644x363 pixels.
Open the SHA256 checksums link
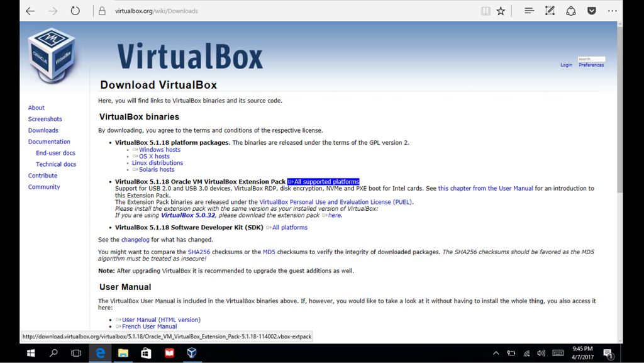199,252
